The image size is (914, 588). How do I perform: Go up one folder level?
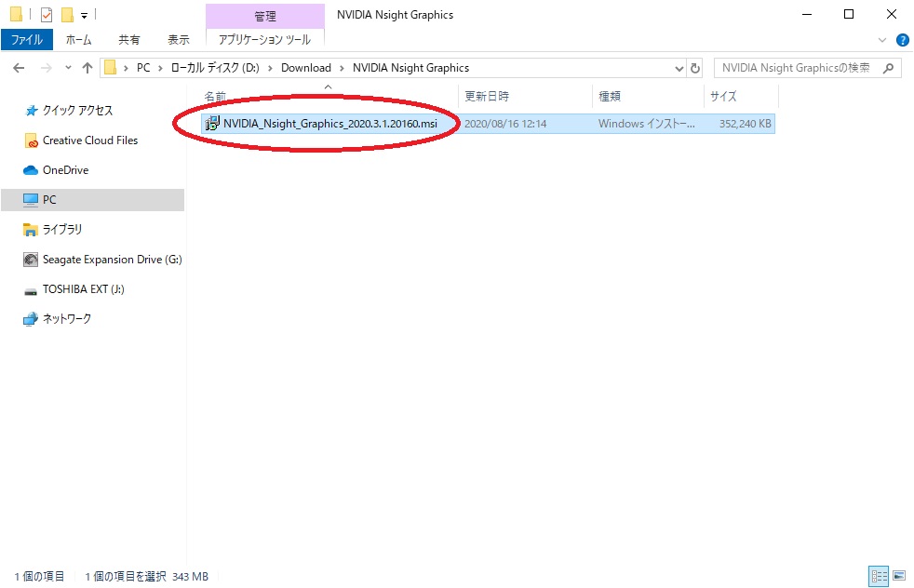[87, 68]
